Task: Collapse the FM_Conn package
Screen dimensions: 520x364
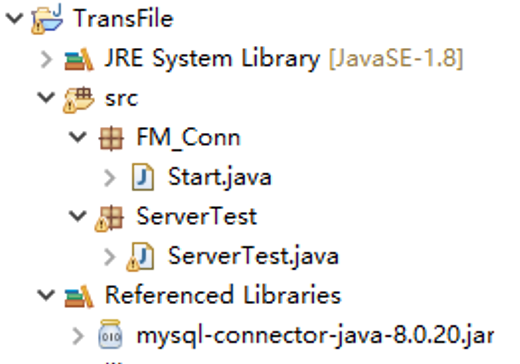Action: point(78,137)
